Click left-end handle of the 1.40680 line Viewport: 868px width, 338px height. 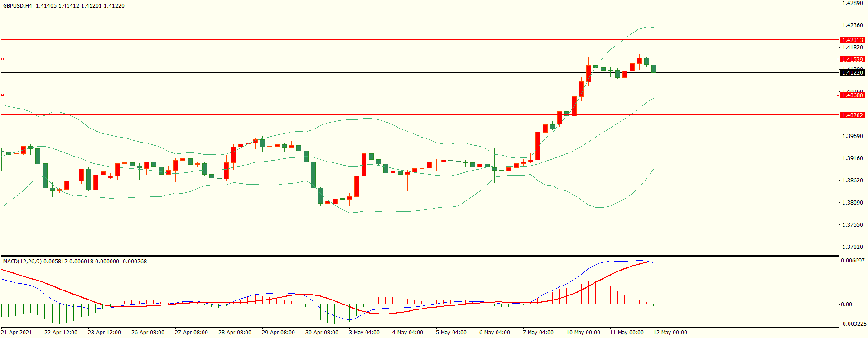coord(2,95)
